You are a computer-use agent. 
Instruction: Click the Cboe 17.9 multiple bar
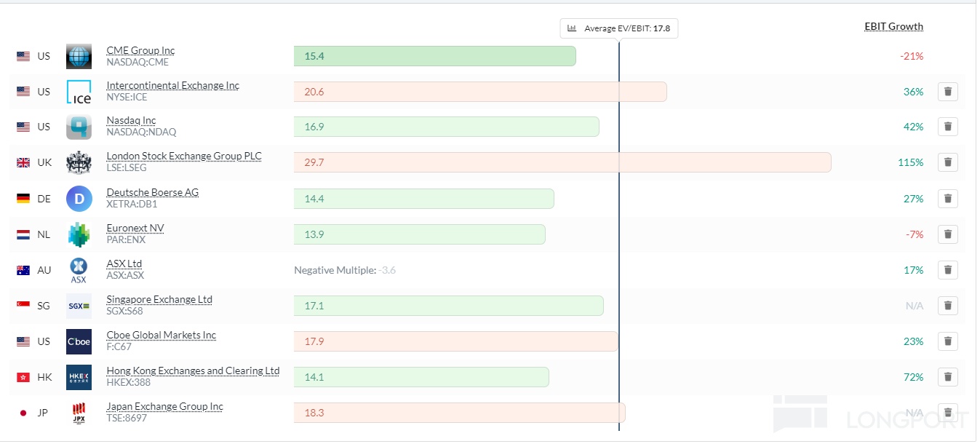point(455,341)
